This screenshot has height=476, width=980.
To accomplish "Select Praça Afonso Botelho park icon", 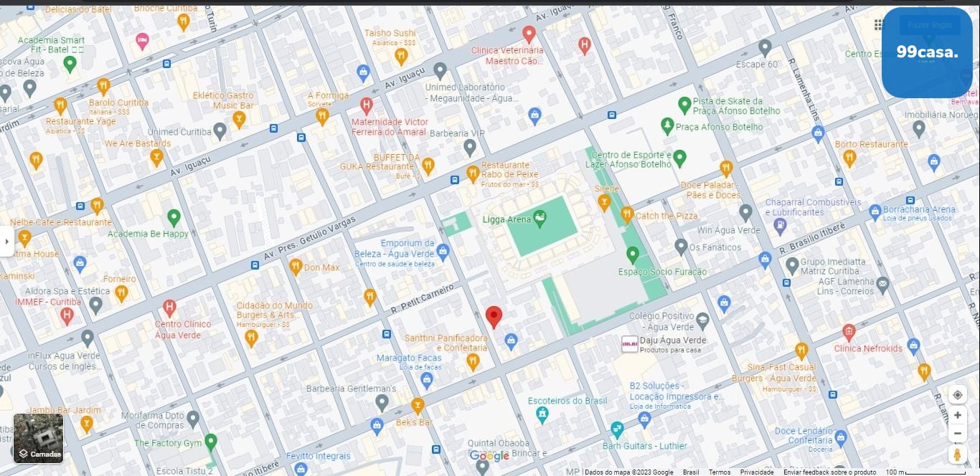I will [667, 126].
